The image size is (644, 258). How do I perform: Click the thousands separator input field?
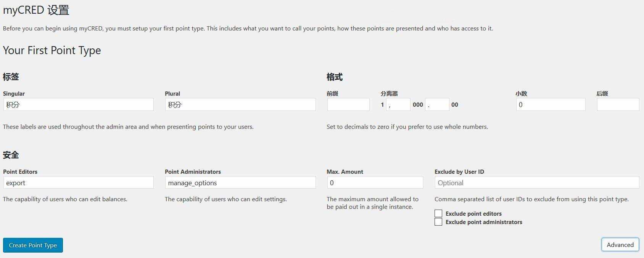coord(398,104)
